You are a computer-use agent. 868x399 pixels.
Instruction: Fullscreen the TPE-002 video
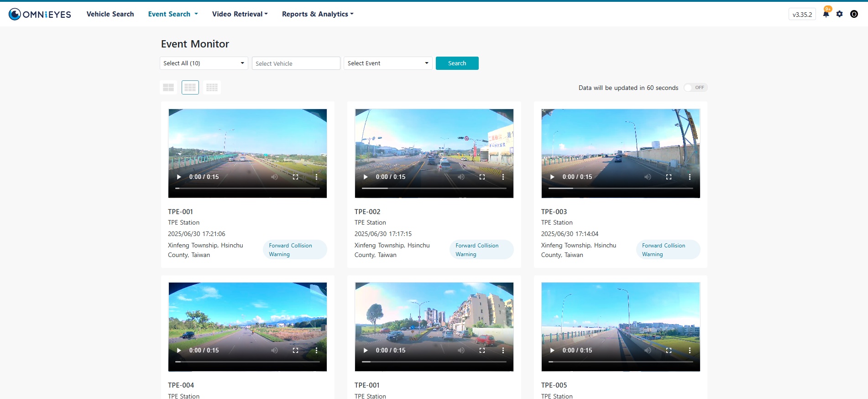pos(482,177)
